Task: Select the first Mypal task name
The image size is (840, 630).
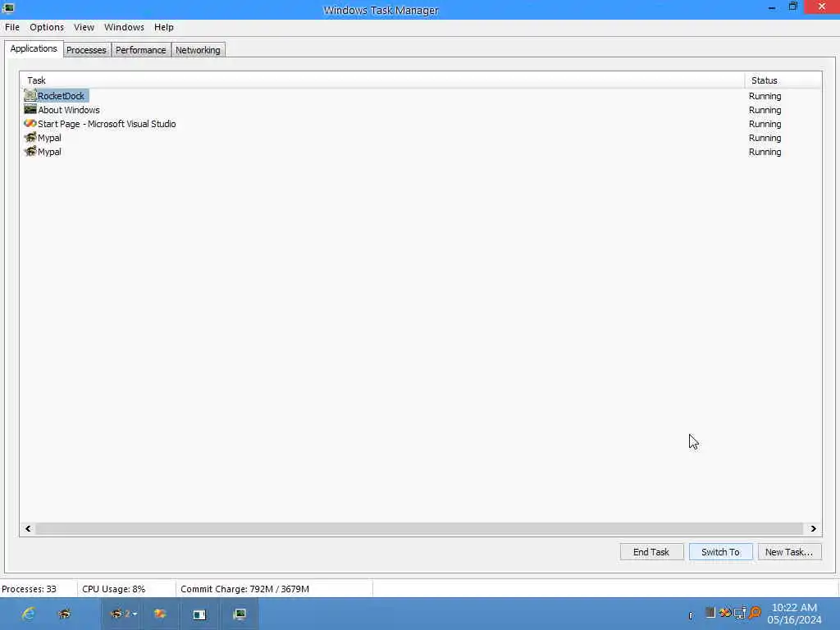Action: (49, 138)
